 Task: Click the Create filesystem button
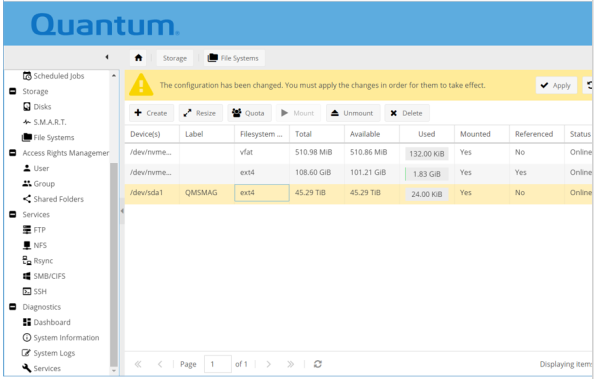pyautogui.click(x=151, y=113)
